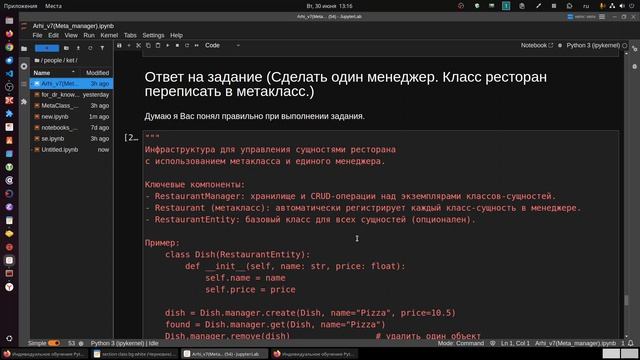Interrupt the kernel with the stop icon
Screen dimensions: 640x360
(177, 45)
